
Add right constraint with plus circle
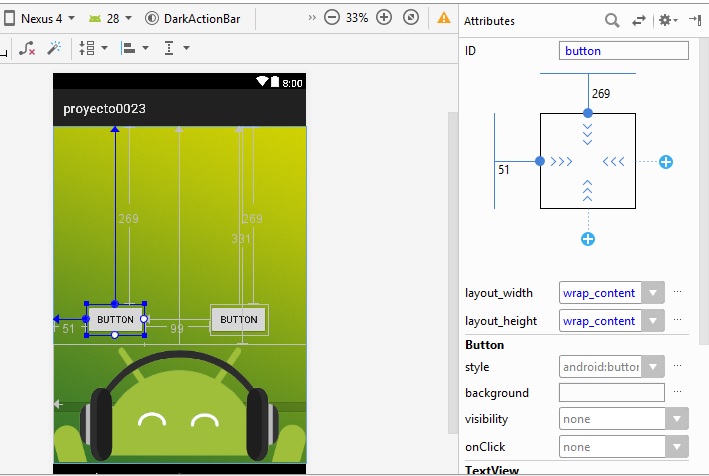coord(666,161)
